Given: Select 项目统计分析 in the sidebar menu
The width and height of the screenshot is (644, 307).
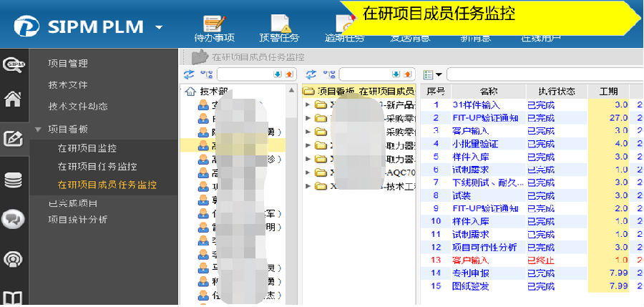Looking at the screenshot, I should [x=77, y=220].
